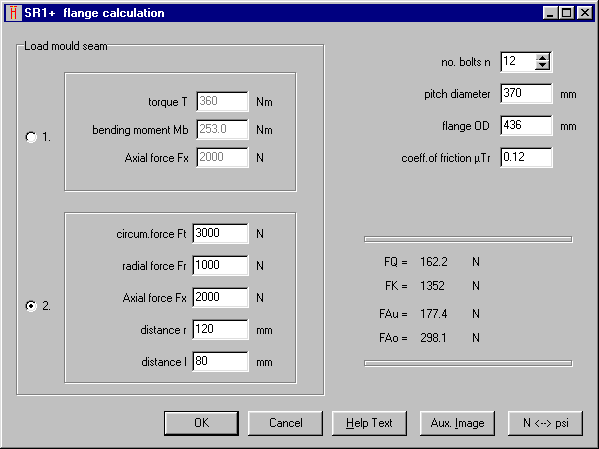Click the pitch diameter input field
Image resolution: width=599 pixels, height=449 pixels.
(526, 94)
